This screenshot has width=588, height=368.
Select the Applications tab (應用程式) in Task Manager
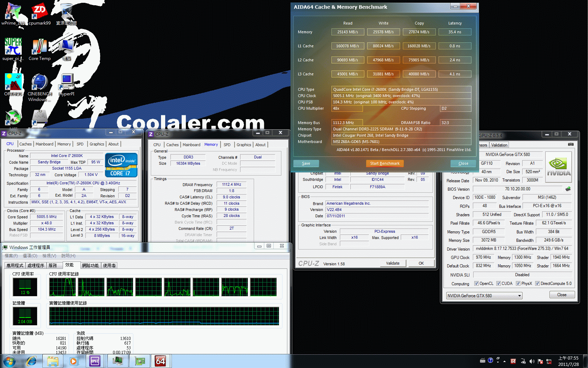15,266
